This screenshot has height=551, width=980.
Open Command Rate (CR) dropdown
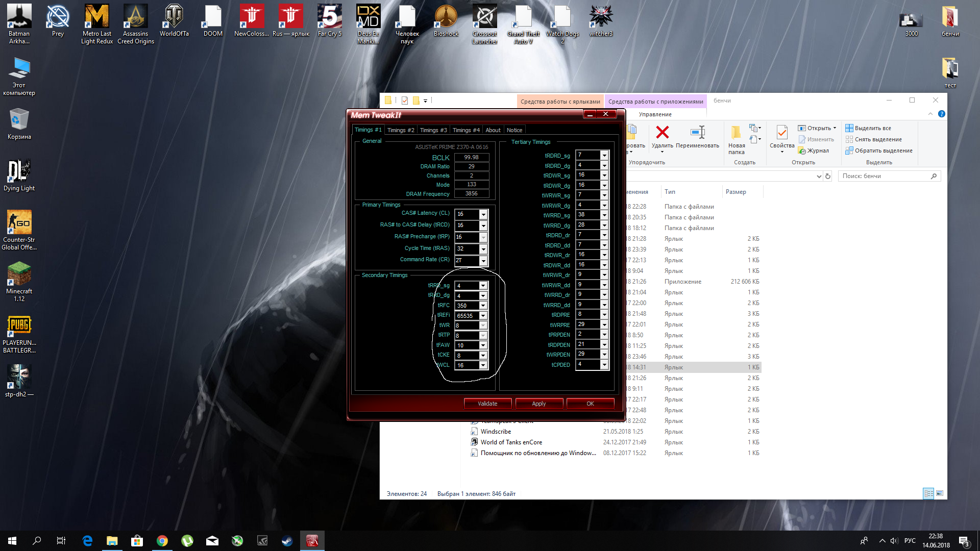(483, 261)
